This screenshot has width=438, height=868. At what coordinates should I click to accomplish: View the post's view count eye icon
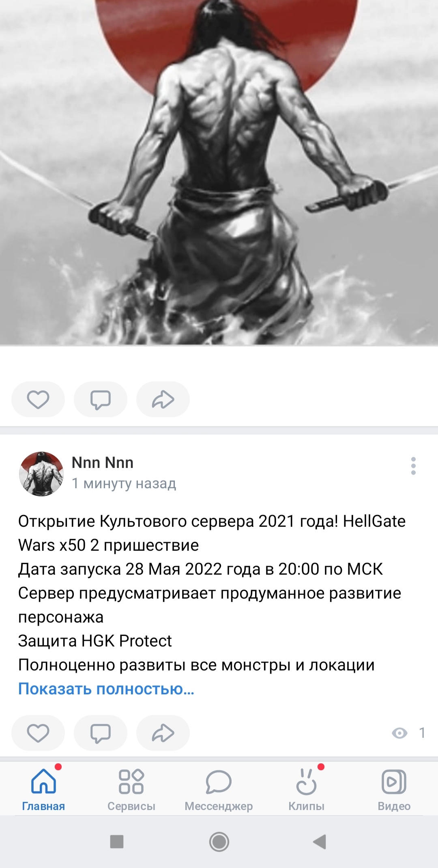click(399, 733)
